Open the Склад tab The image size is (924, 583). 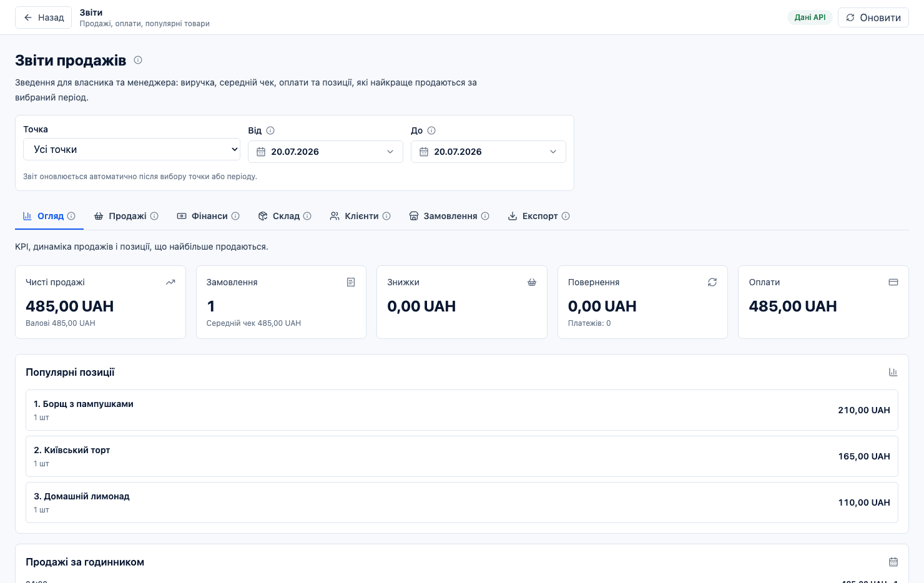pos(285,216)
